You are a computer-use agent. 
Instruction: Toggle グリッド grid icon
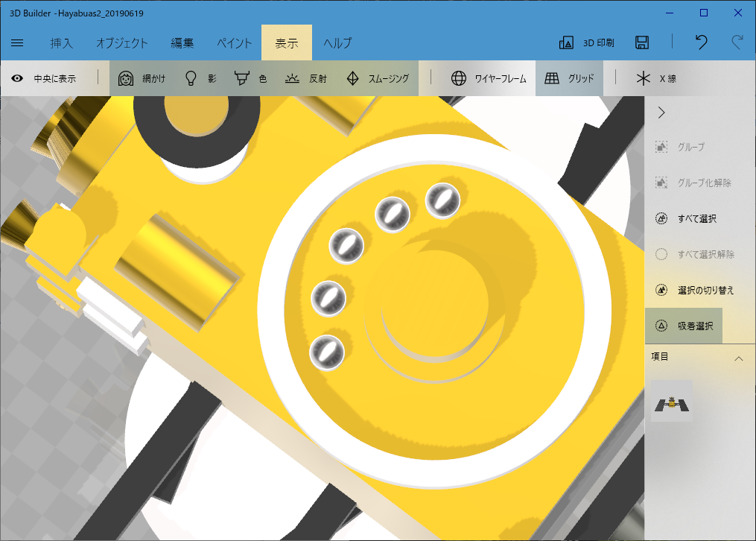tap(552, 78)
